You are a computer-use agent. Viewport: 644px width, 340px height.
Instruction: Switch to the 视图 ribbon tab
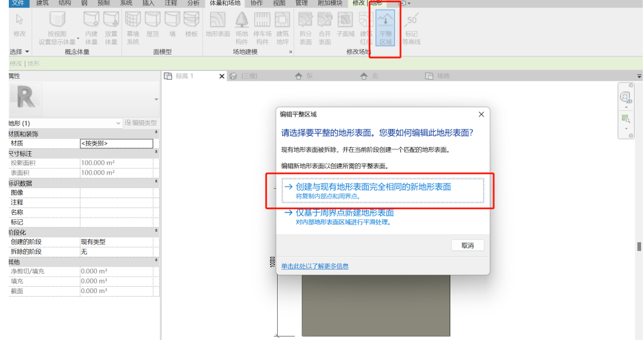coord(279,4)
